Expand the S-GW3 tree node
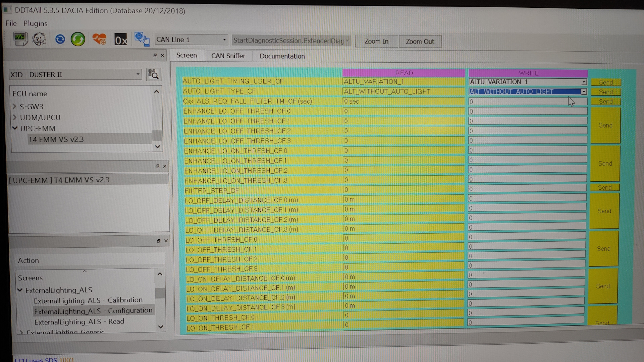This screenshot has height=362, width=644. [14, 107]
